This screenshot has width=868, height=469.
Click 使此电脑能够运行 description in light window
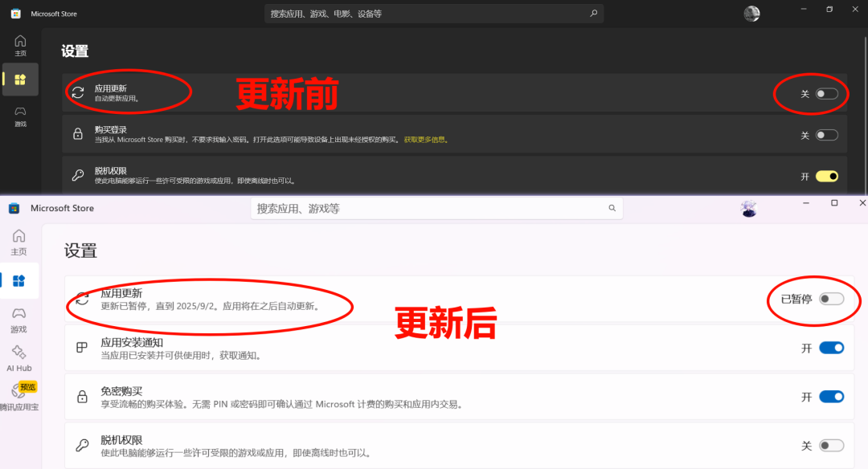point(235,453)
